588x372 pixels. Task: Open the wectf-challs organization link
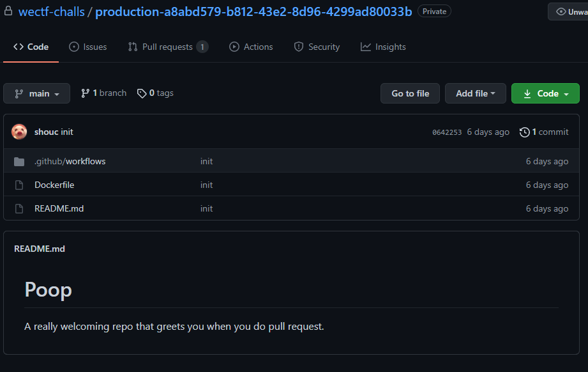[51, 12]
